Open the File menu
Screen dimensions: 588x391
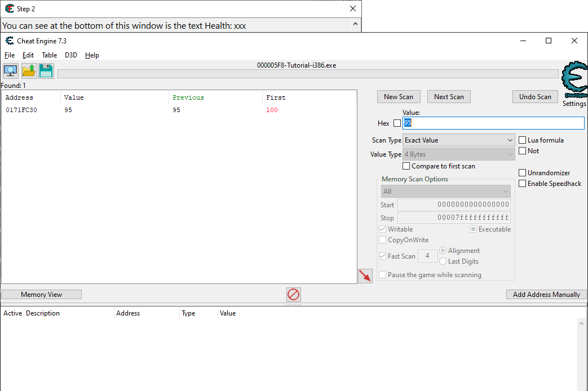click(x=10, y=55)
